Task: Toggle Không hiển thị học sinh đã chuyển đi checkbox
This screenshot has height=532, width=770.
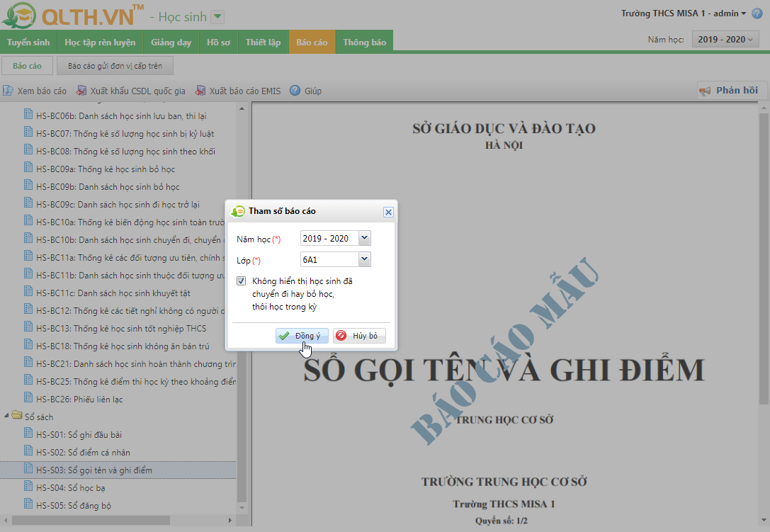Action: pyautogui.click(x=241, y=281)
